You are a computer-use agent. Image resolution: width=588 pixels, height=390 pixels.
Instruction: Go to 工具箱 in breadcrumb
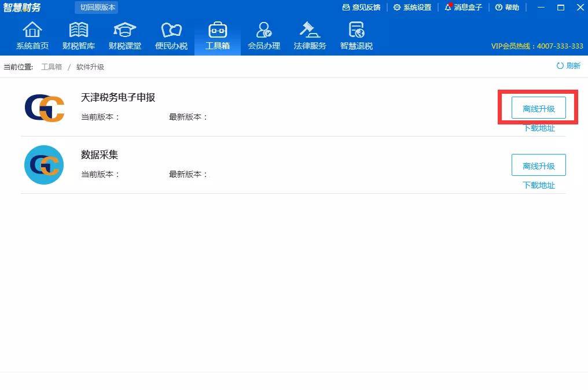[52, 67]
